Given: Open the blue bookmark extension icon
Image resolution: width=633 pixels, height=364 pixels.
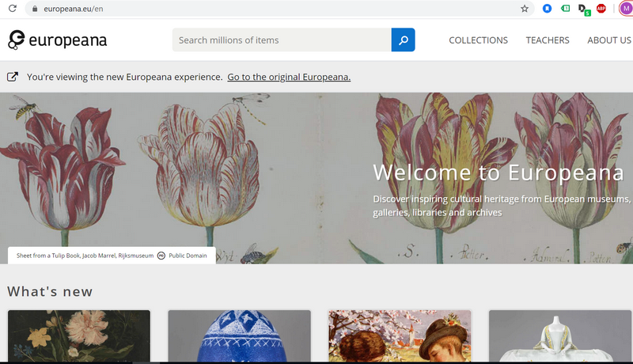Looking at the screenshot, I should tap(547, 9).
